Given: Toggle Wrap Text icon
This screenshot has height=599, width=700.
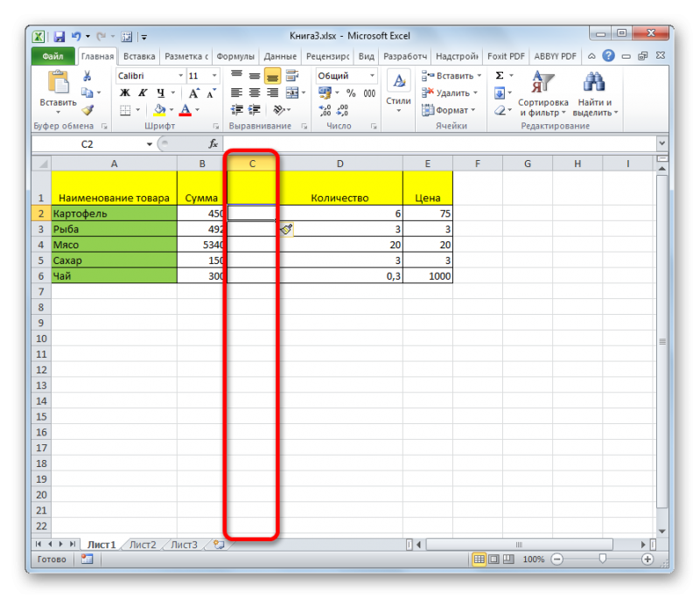Looking at the screenshot, I should pyautogui.click(x=292, y=76).
